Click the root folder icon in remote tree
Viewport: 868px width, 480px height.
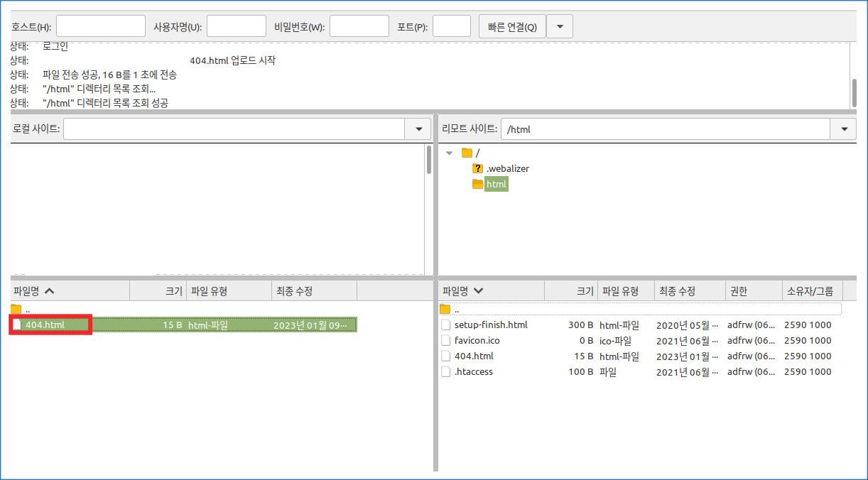pyautogui.click(x=467, y=153)
